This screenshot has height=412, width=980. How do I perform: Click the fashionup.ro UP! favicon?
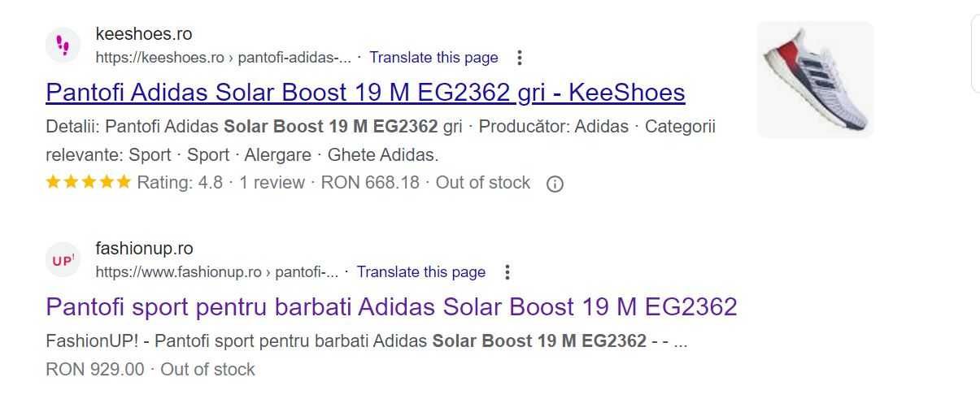tap(63, 260)
